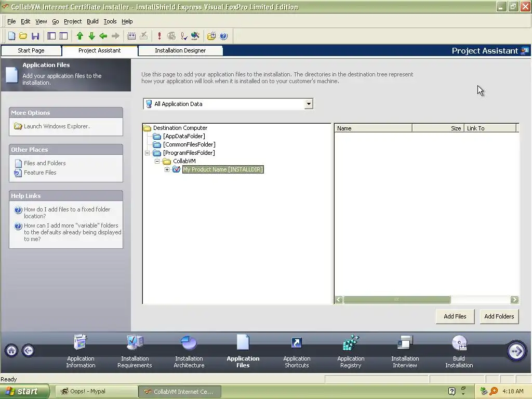Click the Add Folders button
Viewport: 532px width, 399px height.
click(499, 316)
